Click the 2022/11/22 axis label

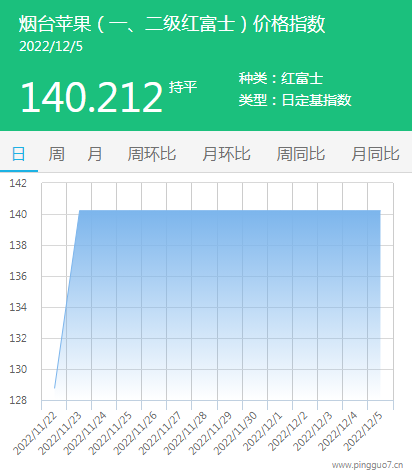tap(35, 434)
